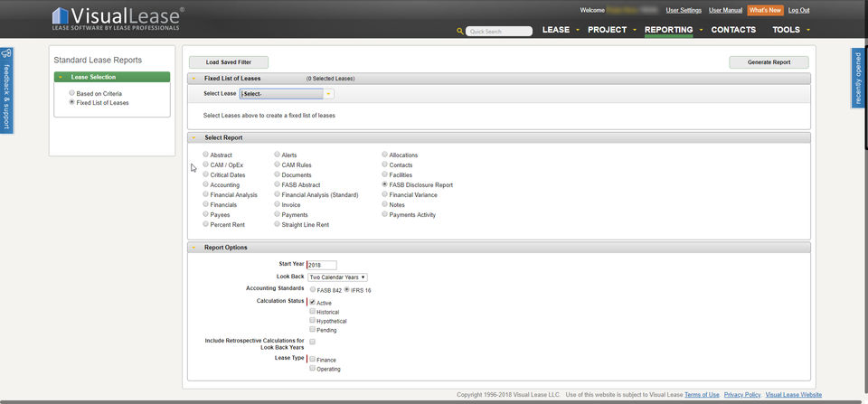Click the Log Out link

(x=798, y=11)
